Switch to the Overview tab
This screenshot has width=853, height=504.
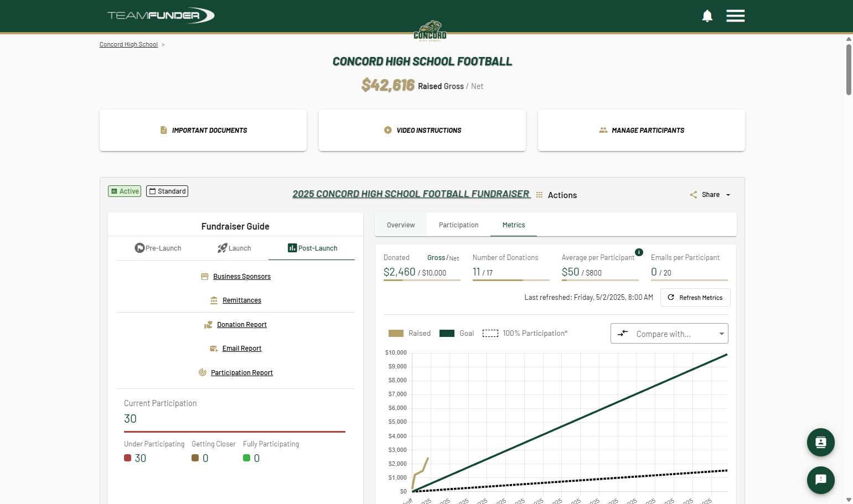point(401,225)
